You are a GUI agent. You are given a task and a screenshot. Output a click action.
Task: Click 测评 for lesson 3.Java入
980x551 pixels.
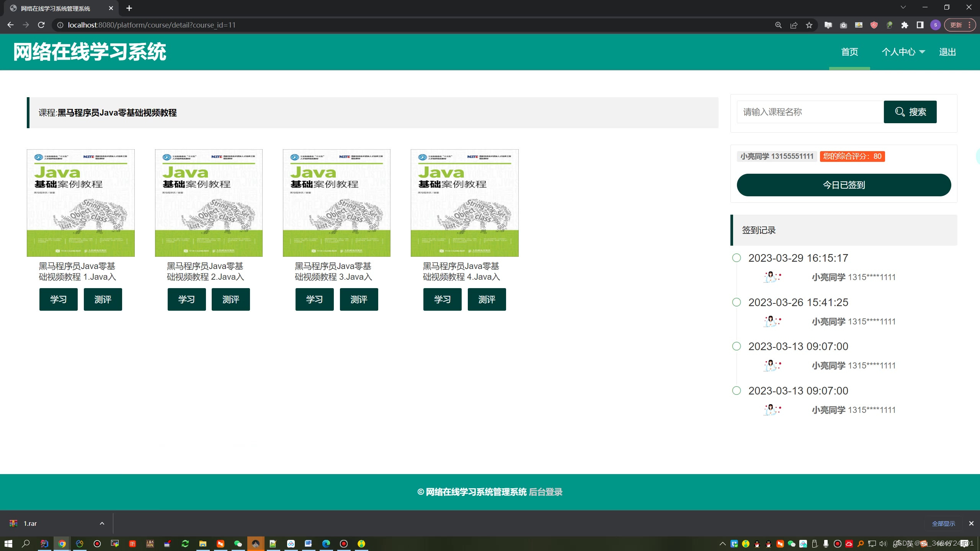tap(359, 299)
